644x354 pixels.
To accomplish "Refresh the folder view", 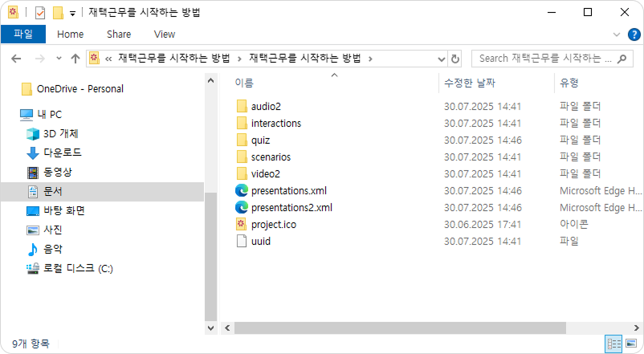I will pos(455,59).
